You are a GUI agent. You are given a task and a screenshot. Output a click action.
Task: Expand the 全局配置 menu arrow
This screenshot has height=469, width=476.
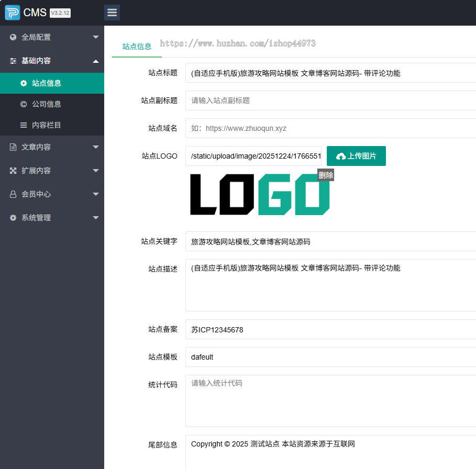[x=95, y=37]
